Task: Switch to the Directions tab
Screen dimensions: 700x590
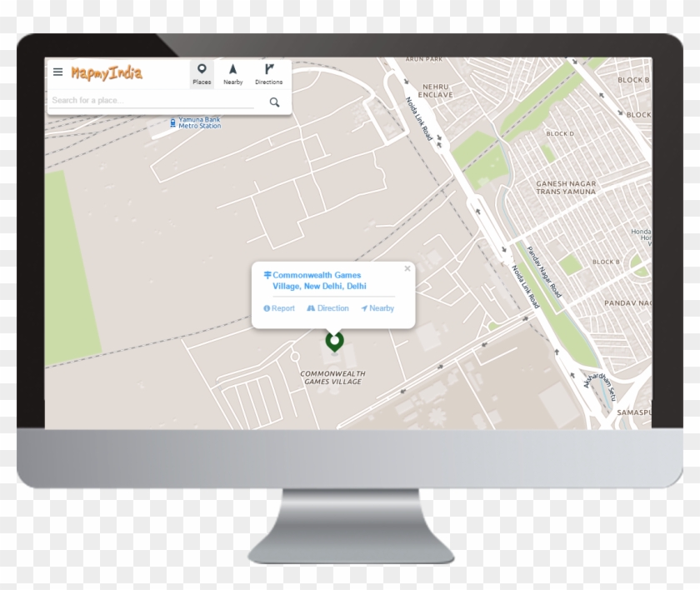Action: pyautogui.click(x=268, y=81)
